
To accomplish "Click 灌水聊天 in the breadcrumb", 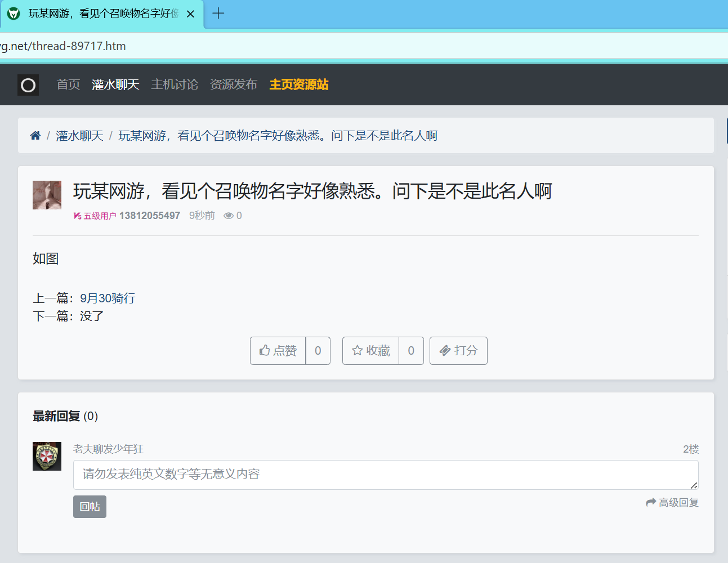I will 79,136.
